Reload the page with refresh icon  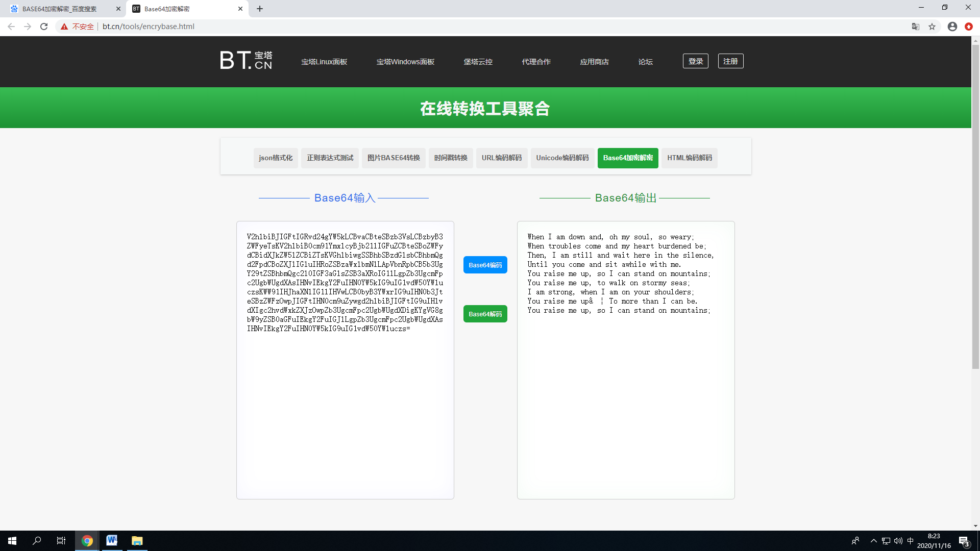click(x=44, y=27)
